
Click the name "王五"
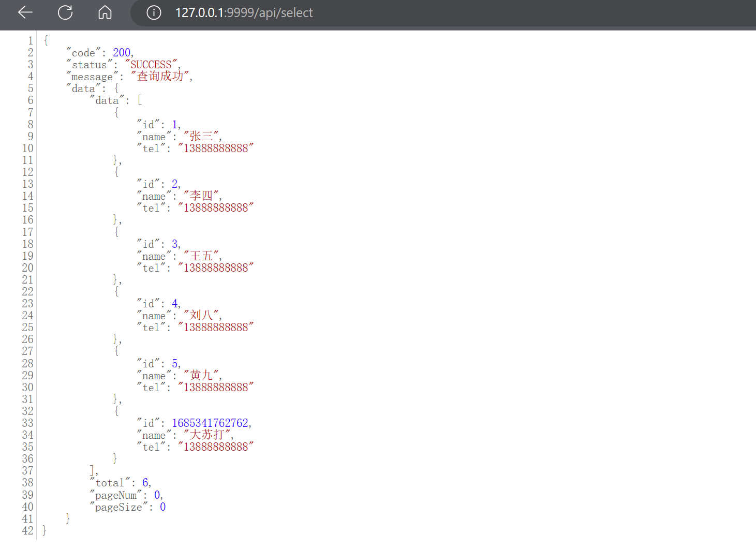pyautogui.click(x=201, y=256)
